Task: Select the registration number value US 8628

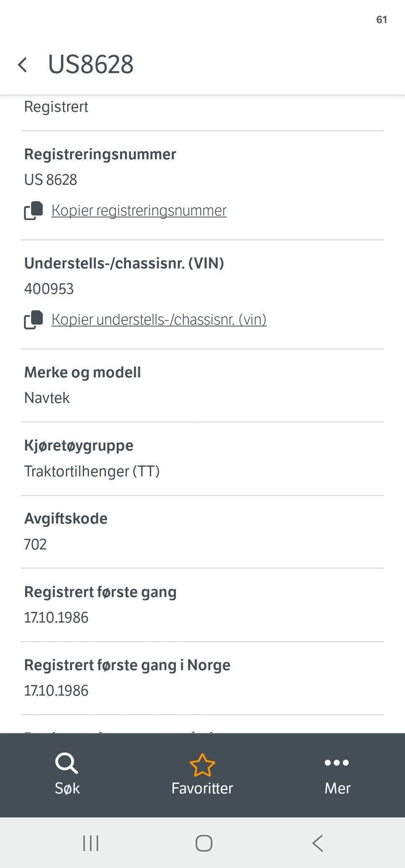Action: point(51,180)
